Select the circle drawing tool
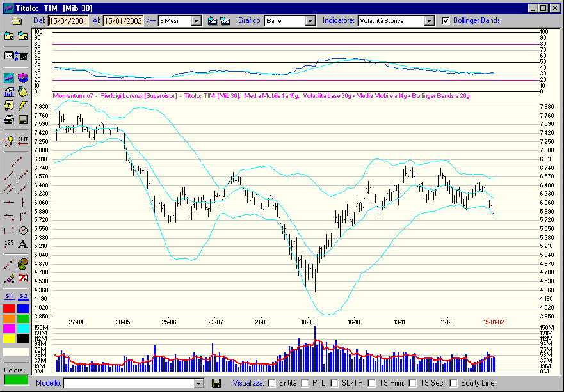The image size is (564, 392). (23, 230)
